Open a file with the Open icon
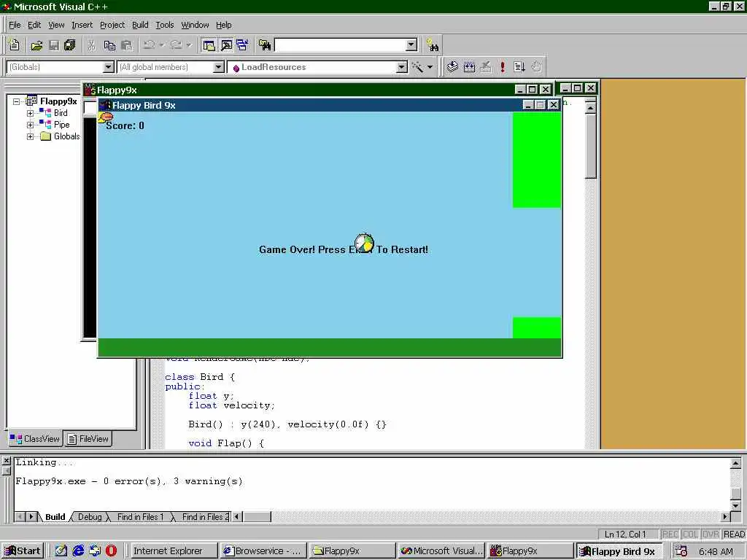747x560 pixels. (x=36, y=45)
